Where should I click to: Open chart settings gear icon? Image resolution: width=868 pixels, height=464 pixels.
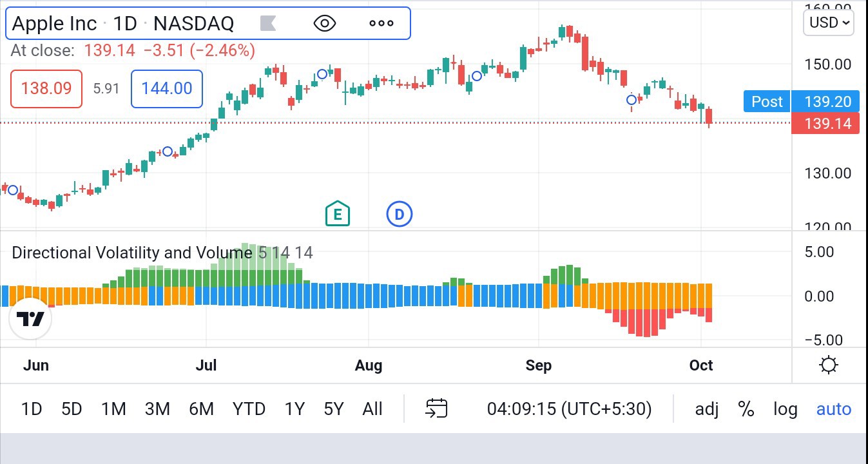coord(828,365)
